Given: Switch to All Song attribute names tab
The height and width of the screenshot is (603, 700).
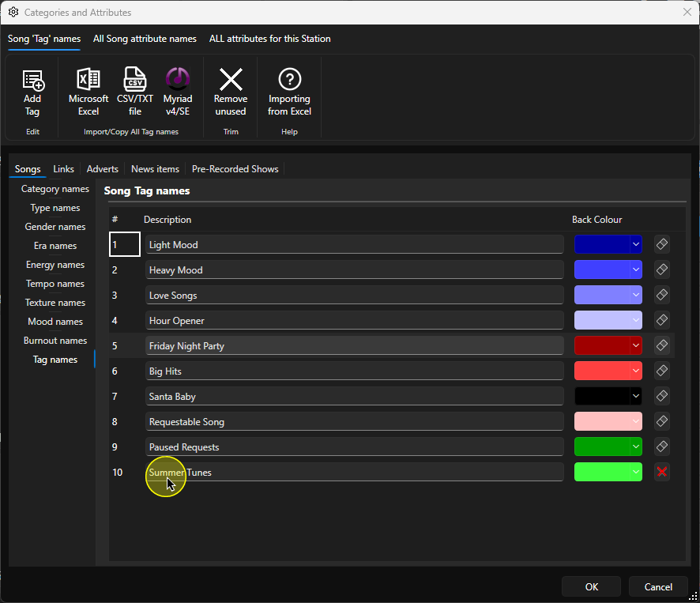Looking at the screenshot, I should click(x=145, y=39).
